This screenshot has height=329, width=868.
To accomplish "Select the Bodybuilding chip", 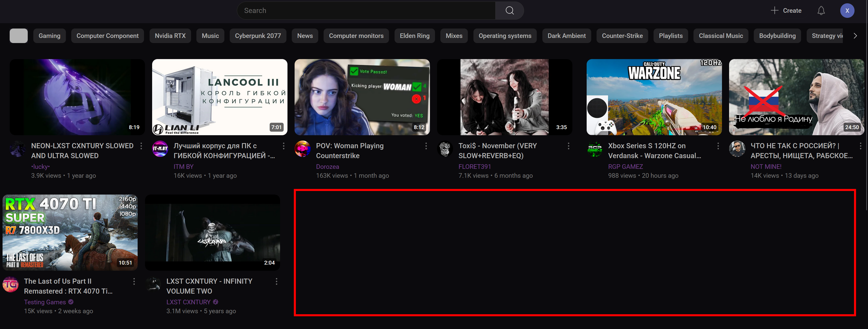I will [777, 36].
